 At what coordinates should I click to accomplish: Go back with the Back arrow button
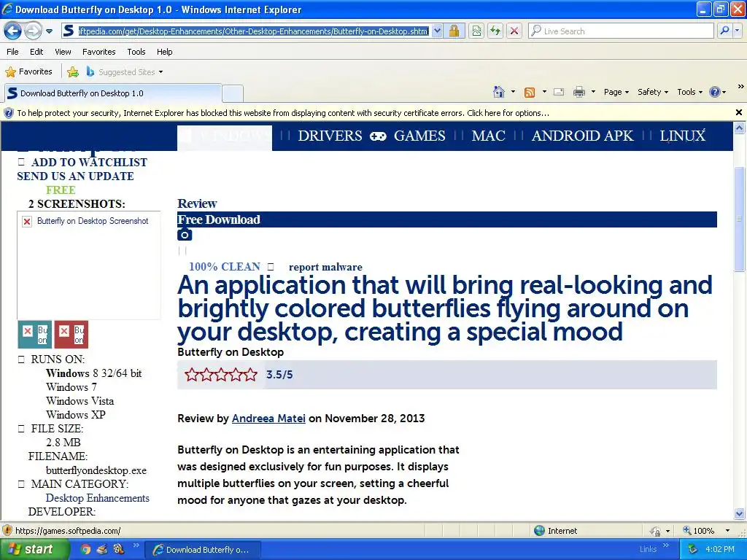[13, 31]
